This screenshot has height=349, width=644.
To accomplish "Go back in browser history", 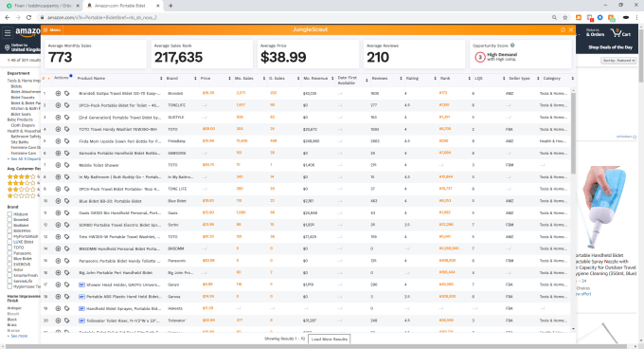I will (x=7, y=17).
